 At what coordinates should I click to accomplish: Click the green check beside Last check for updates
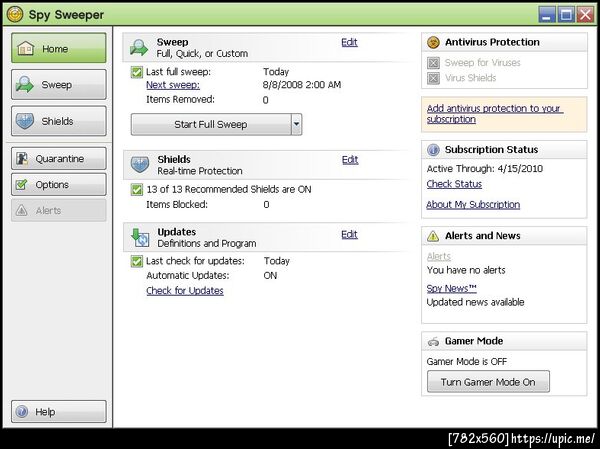coord(137,261)
